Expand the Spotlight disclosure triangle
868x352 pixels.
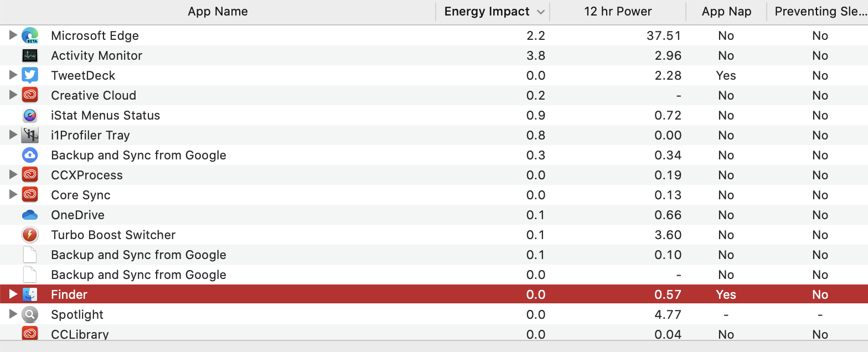[13, 314]
